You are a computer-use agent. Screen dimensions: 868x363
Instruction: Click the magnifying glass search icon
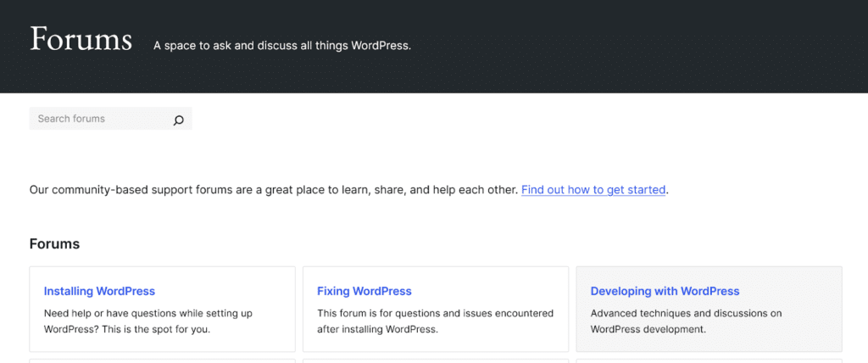coord(178,120)
